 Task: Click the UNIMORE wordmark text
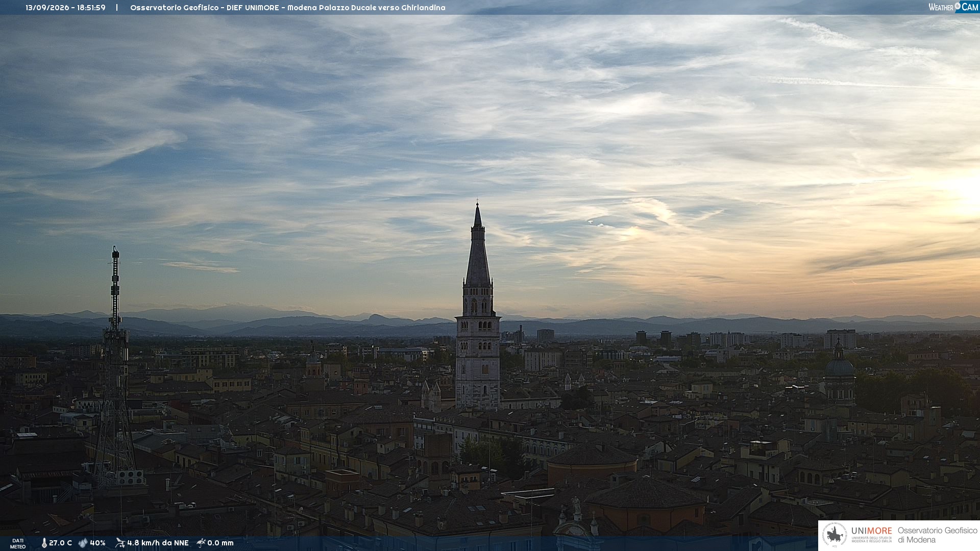click(x=871, y=531)
